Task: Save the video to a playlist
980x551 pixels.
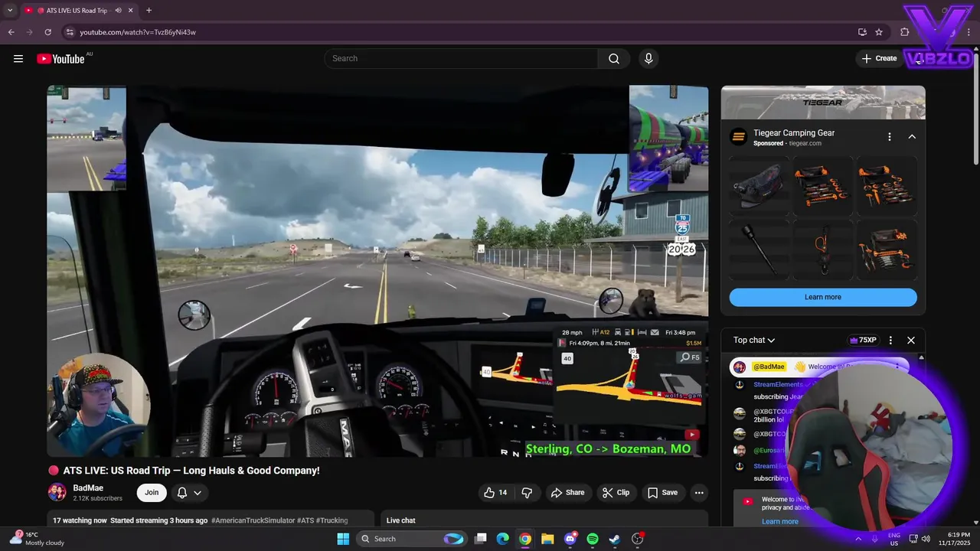Action: click(x=662, y=493)
